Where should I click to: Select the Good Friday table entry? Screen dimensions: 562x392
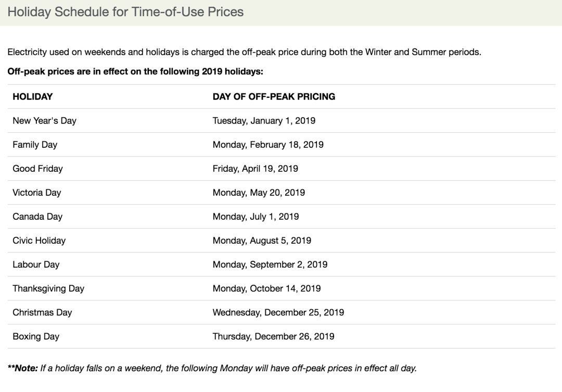(37, 169)
